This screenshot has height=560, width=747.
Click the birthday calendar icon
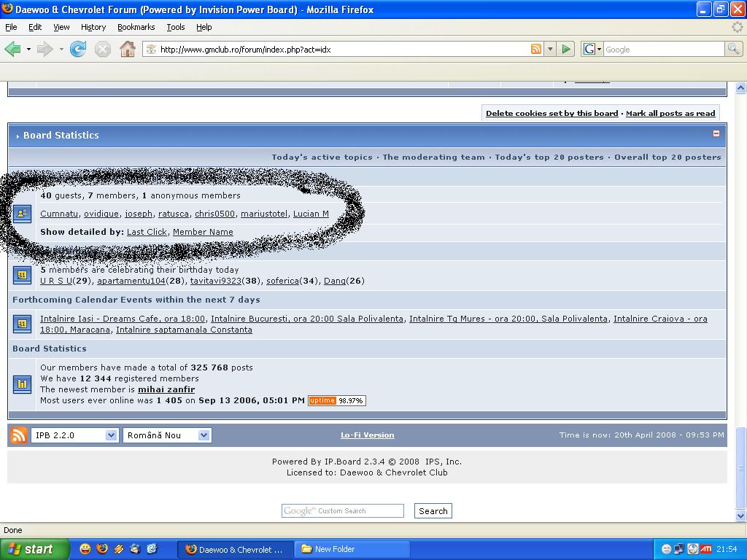[22, 275]
